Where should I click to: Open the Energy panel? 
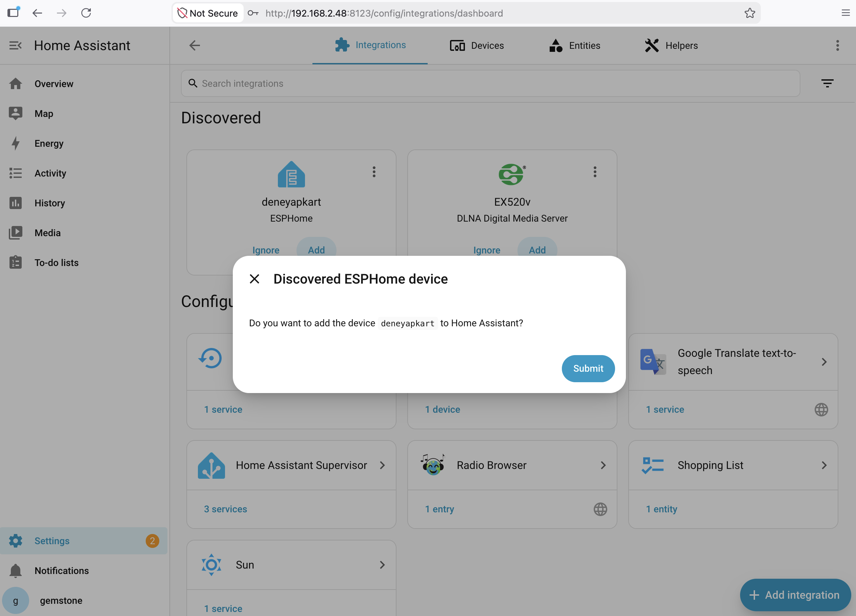(84, 143)
